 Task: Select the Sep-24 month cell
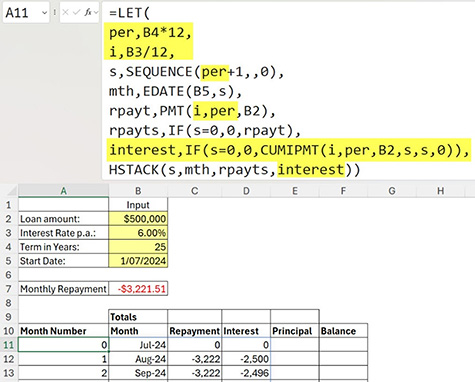coord(138,373)
